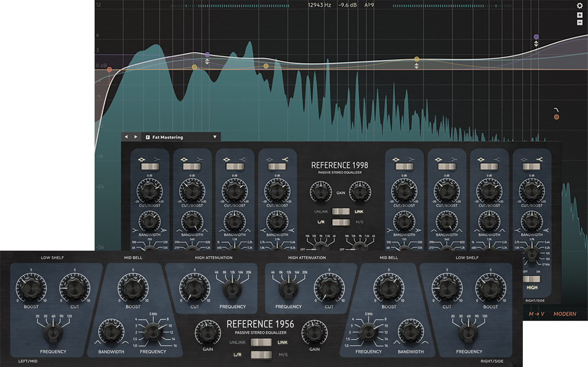Open settings gear in the spectrum EQ window
The width and height of the screenshot is (588, 367).
580,6
